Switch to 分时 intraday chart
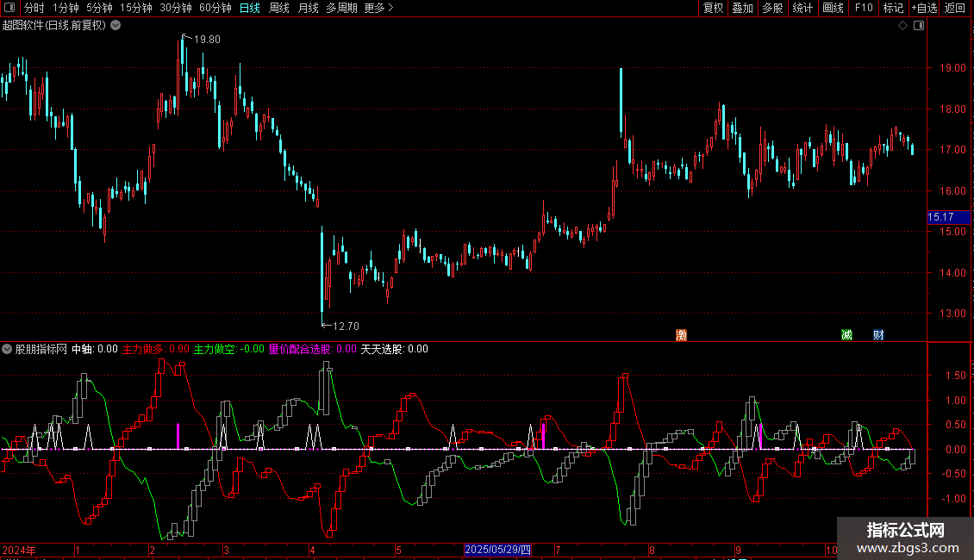974x560 pixels. pos(34,8)
